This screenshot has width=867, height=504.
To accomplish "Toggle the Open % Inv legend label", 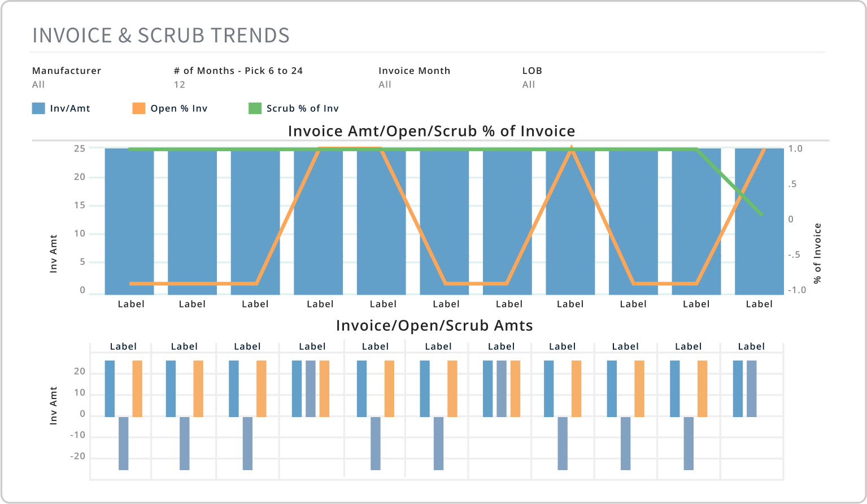I will point(178,108).
